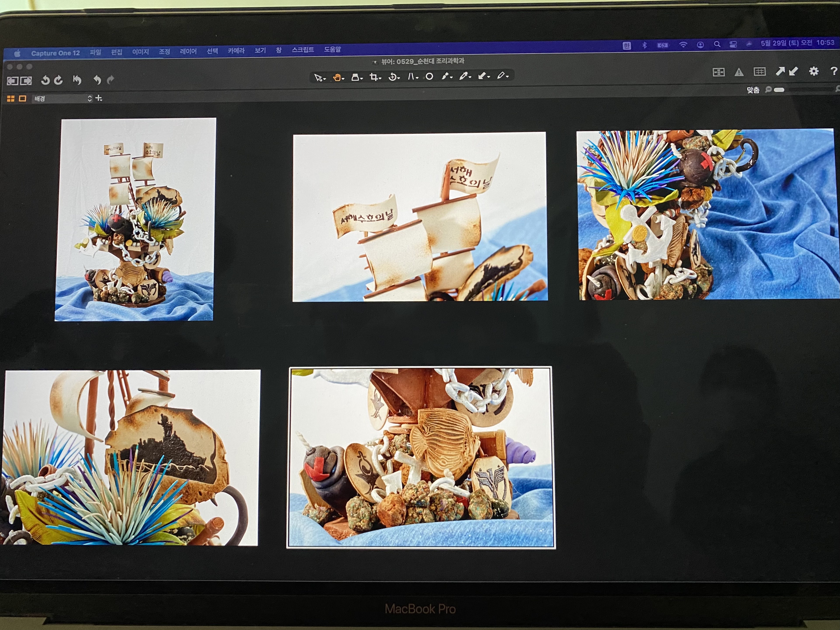Select the pointer selection tool
The width and height of the screenshot is (840, 630).
318,78
